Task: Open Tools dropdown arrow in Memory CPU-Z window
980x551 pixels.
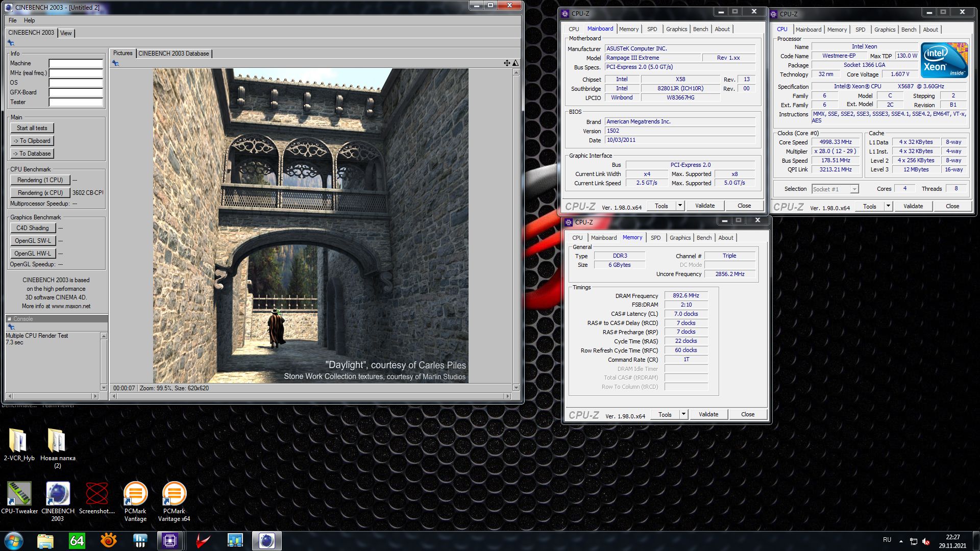Action: (683, 414)
